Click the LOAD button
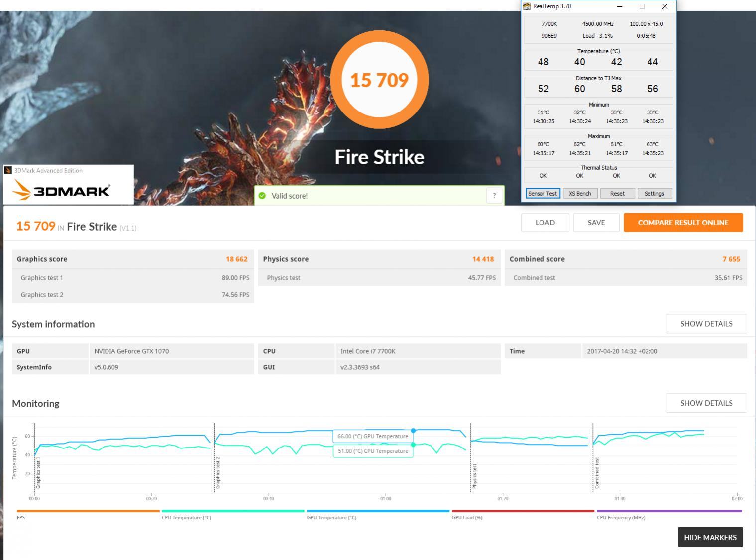The image size is (756, 560). point(545,223)
